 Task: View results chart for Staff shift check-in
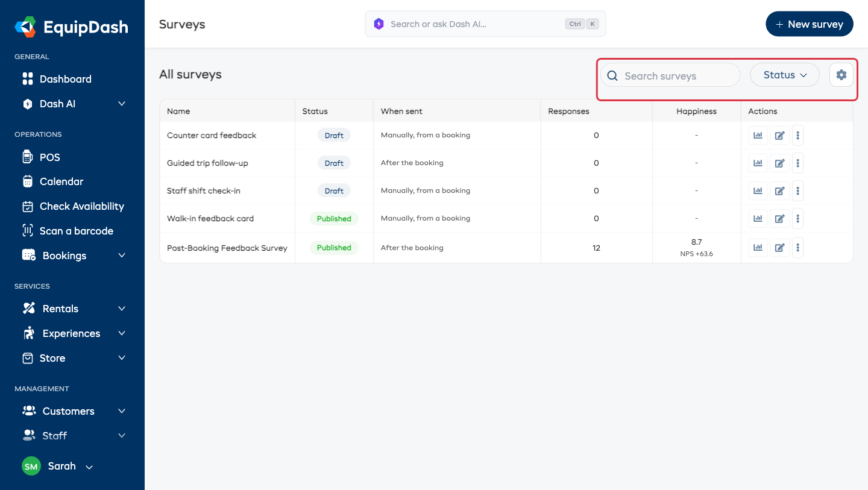(758, 191)
